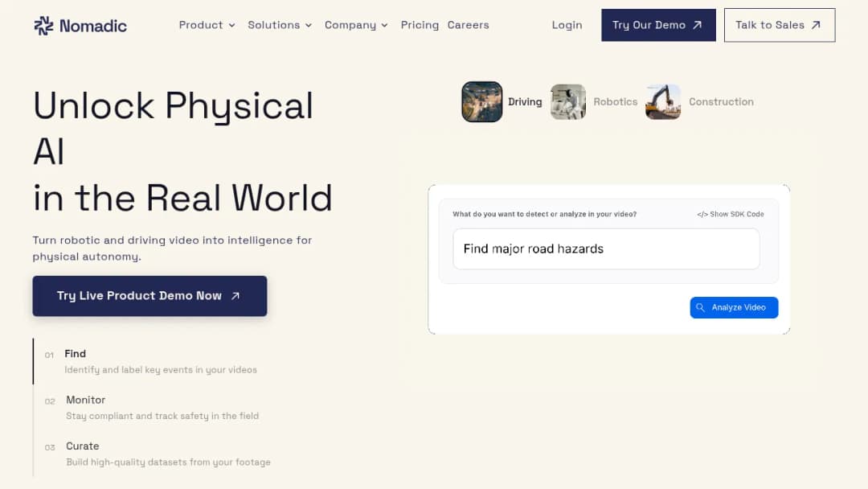
Task: Switch to the Driving tab label
Action: click(x=525, y=102)
